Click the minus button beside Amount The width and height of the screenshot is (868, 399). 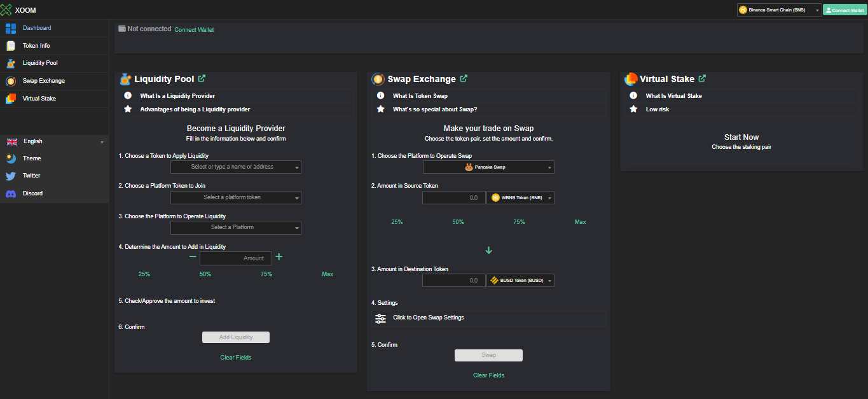193,257
